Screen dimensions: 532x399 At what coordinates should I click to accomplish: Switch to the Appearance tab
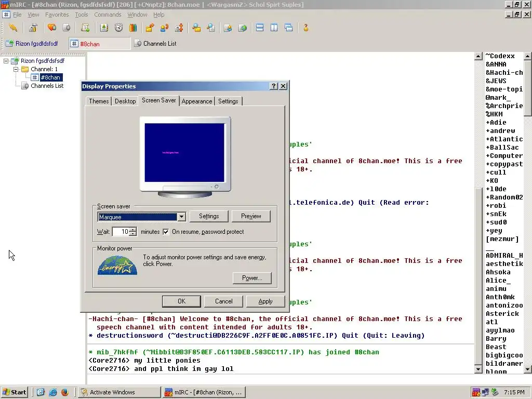(197, 101)
